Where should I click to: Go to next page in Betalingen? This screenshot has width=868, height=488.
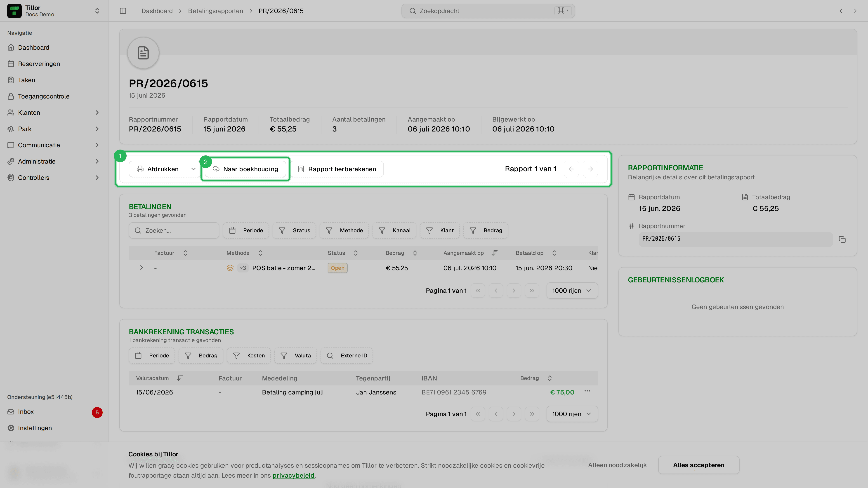pyautogui.click(x=514, y=290)
